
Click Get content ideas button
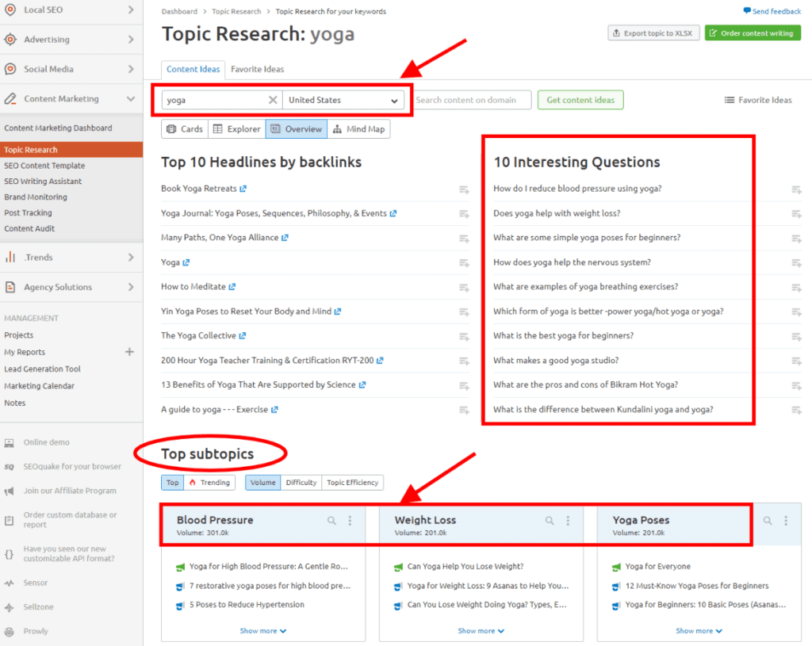[580, 100]
